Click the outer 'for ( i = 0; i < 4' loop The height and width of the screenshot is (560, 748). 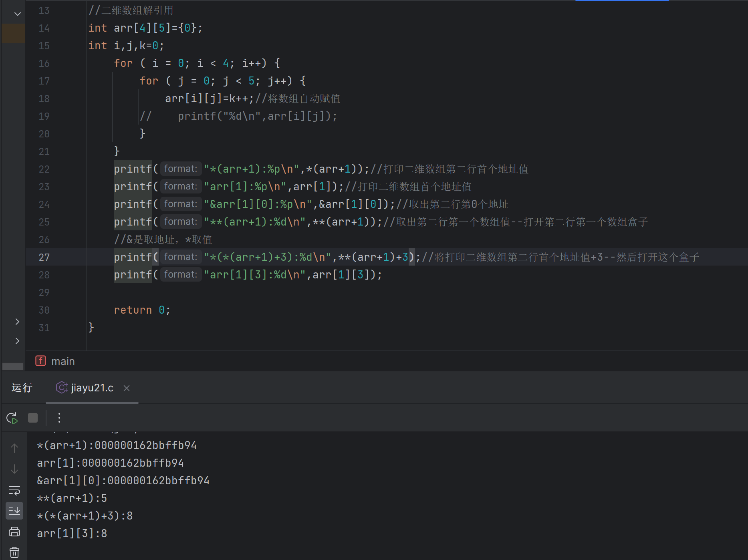(197, 63)
